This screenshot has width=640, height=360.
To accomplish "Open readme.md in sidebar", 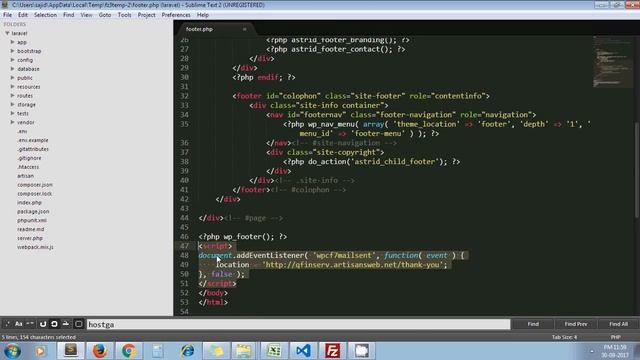I will (x=31, y=229).
